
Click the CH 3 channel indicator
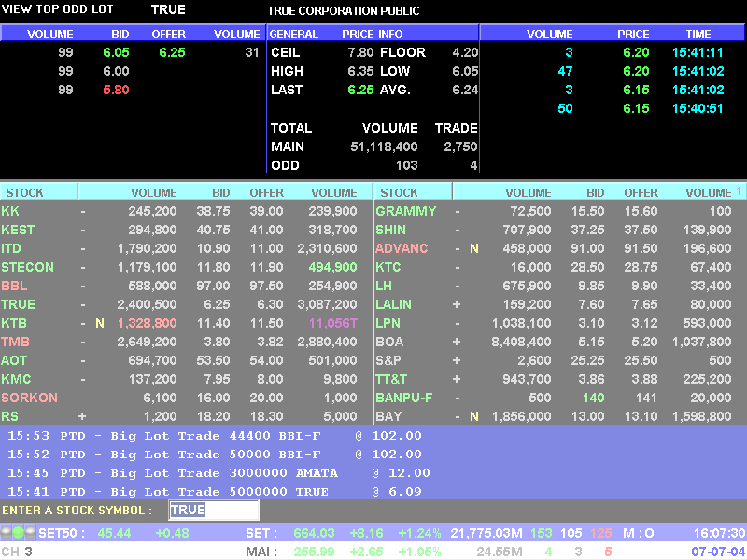pyautogui.click(x=17, y=552)
